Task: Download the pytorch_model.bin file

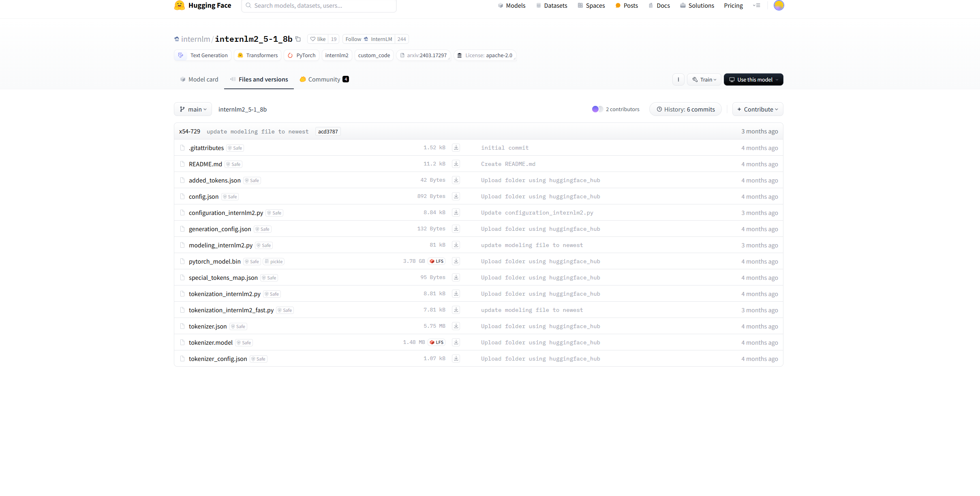Action: click(456, 261)
